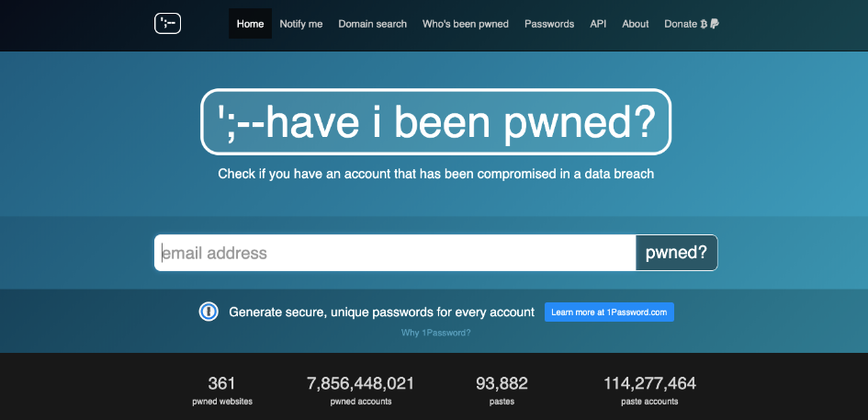
Task: Click the 361 pwned websites statistic
Action: (x=222, y=390)
